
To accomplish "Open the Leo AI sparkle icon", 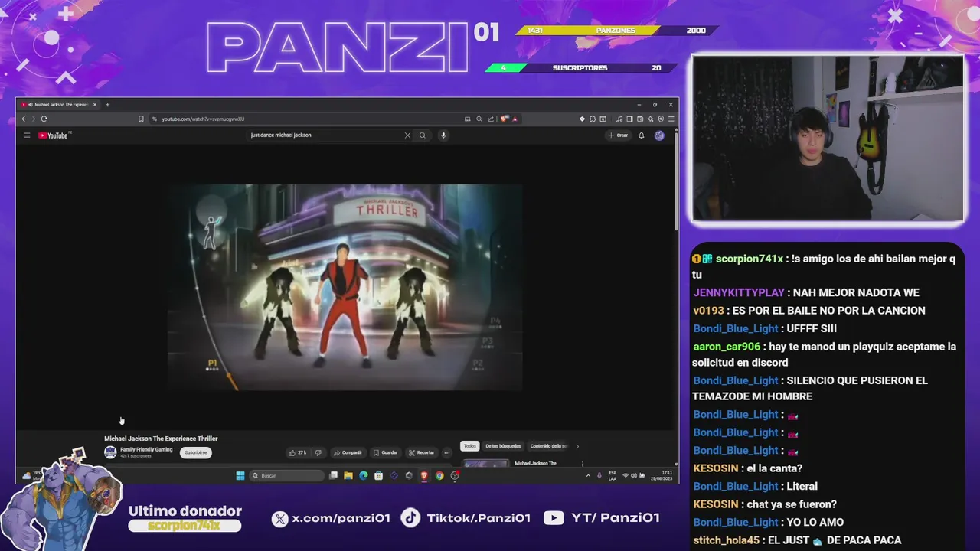I will [x=650, y=119].
